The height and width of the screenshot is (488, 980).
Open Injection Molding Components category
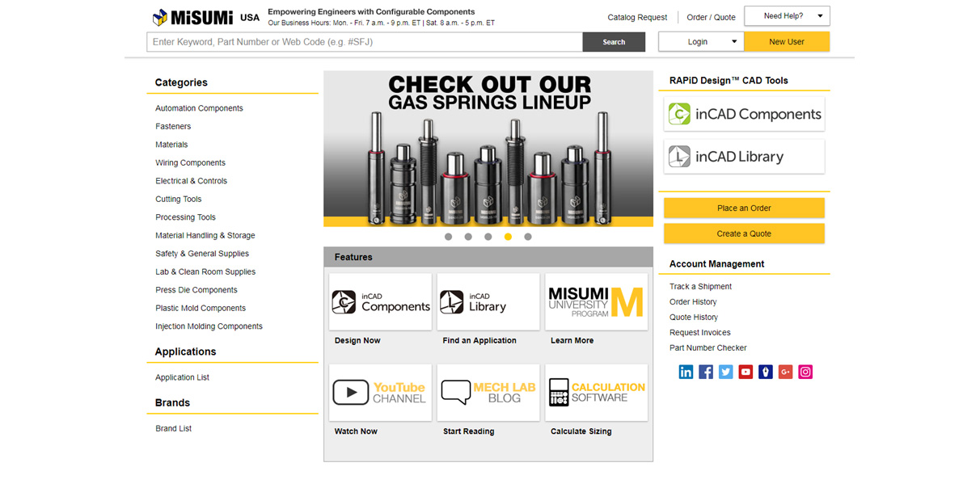pos(209,326)
